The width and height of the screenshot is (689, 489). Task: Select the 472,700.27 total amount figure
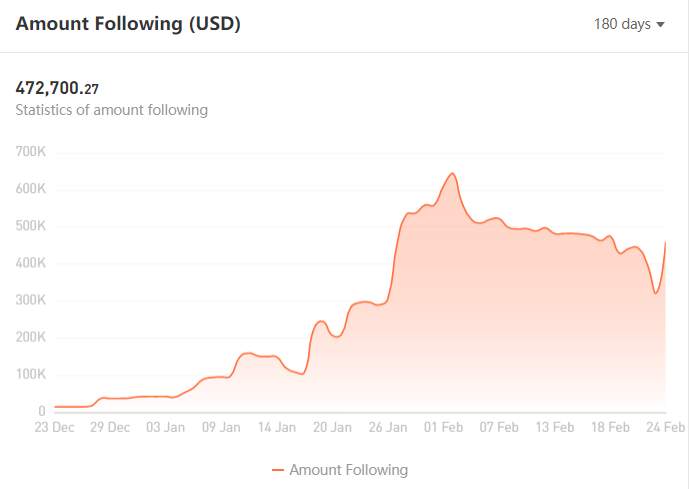[57, 88]
